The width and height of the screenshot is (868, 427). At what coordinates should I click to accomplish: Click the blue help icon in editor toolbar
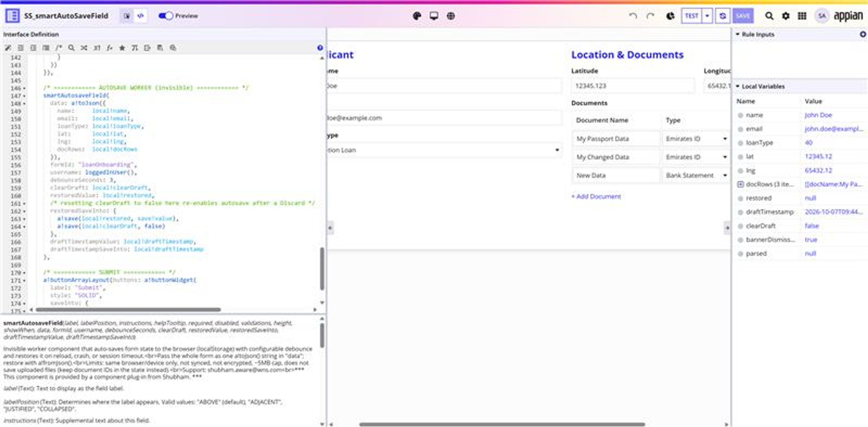(x=320, y=48)
